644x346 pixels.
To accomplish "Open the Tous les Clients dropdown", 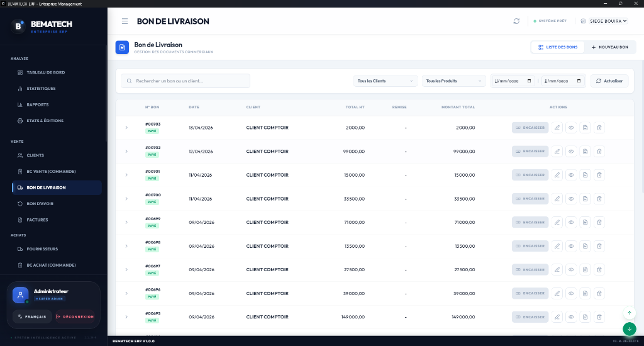I will click(x=386, y=81).
